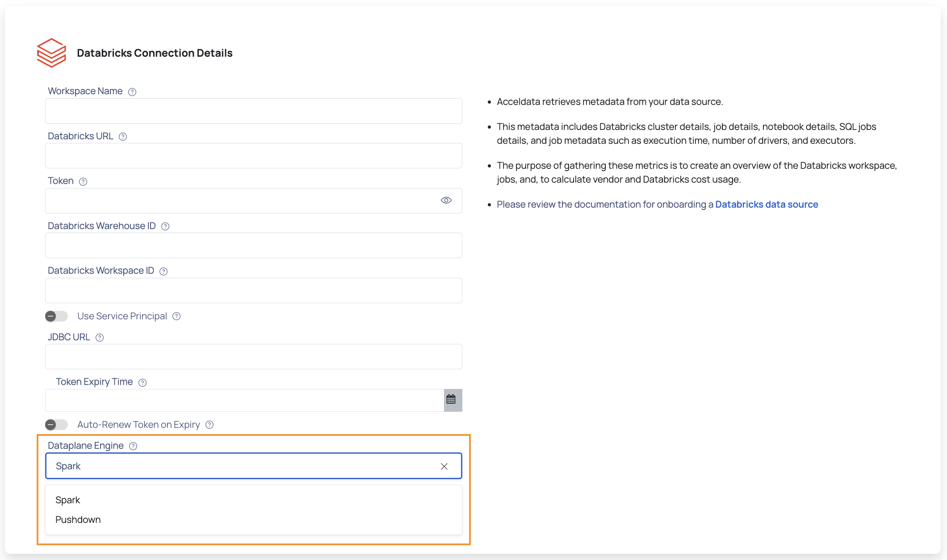The image size is (947, 560).
Task: Open help icon beside JDBC URL
Action: pyautogui.click(x=100, y=338)
